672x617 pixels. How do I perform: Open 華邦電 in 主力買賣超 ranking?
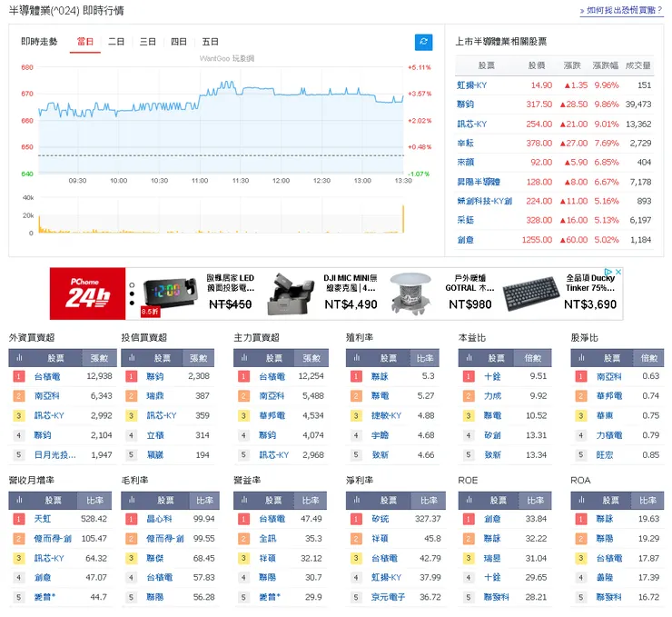tap(272, 415)
